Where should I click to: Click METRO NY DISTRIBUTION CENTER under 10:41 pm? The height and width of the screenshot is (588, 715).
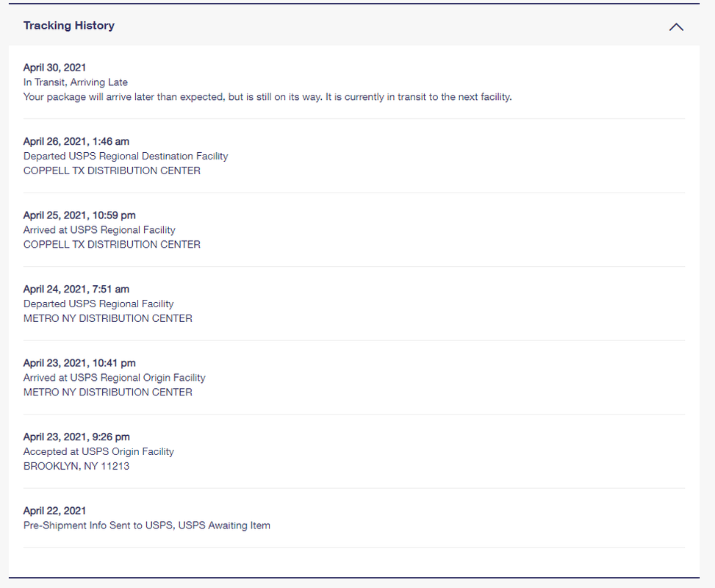107,392
